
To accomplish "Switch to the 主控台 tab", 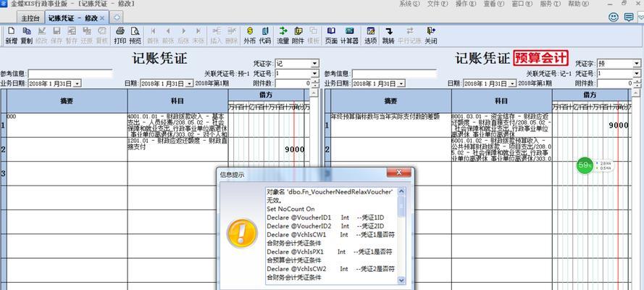I will [30, 18].
